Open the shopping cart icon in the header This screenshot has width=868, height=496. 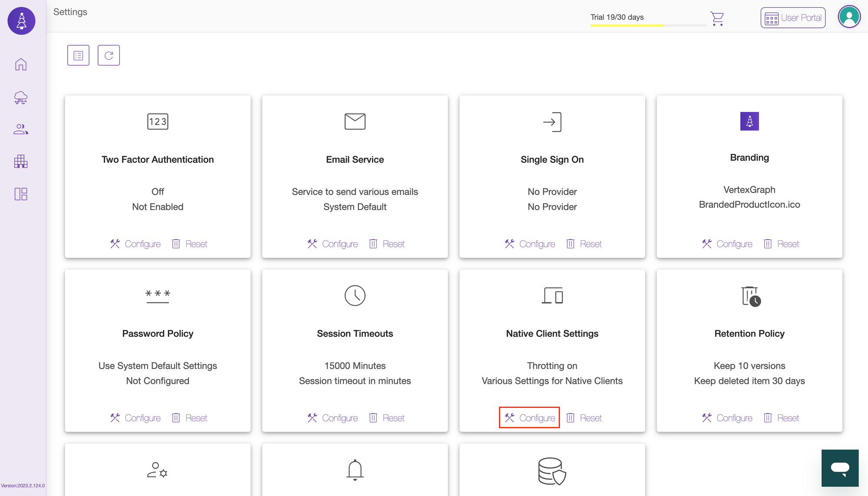tap(717, 18)
